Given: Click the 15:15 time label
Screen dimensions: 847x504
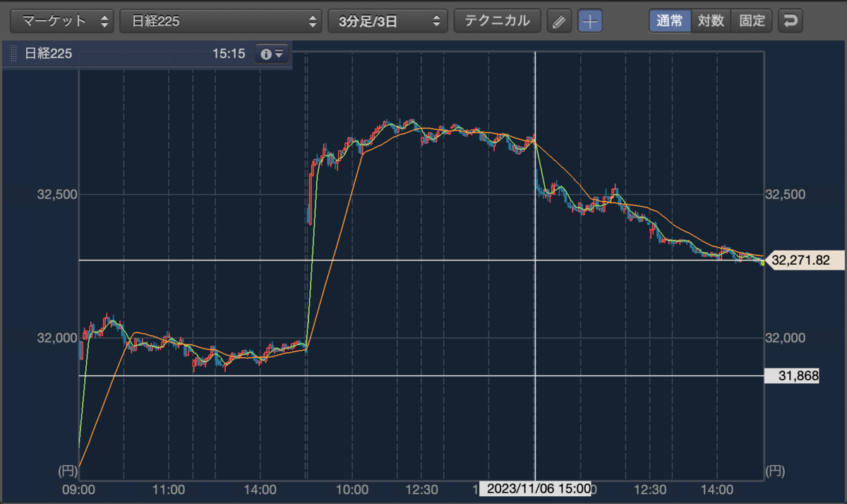Looking at the screenshot, I should tap(229, 54).
